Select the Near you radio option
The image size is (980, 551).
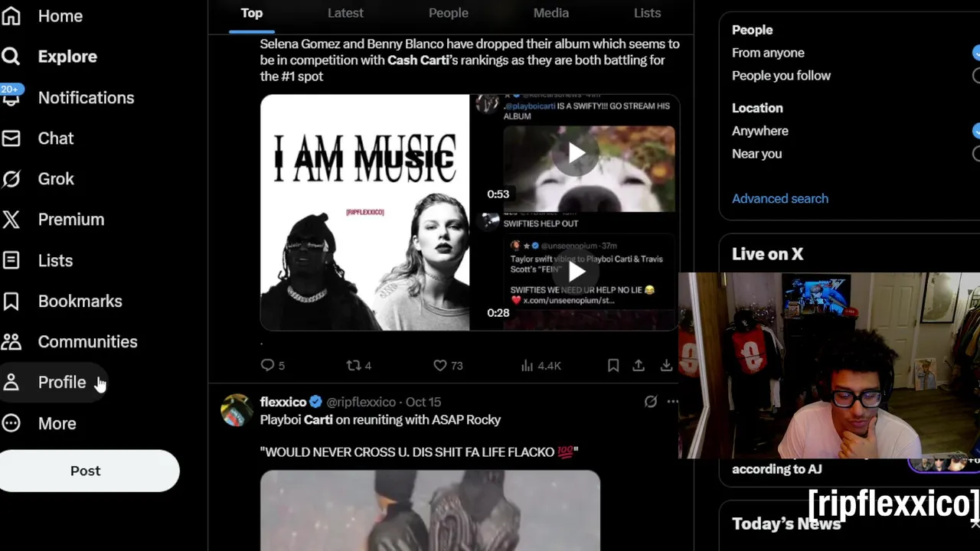976,154
